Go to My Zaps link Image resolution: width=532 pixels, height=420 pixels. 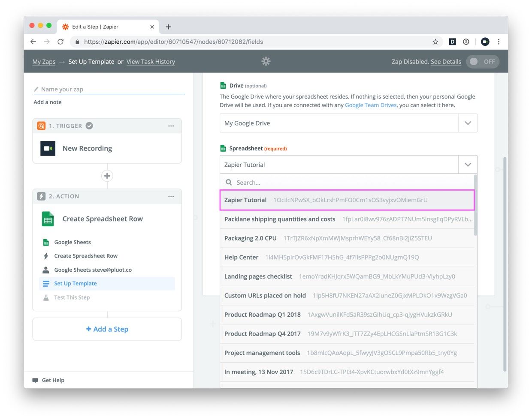tap(44, 62)
